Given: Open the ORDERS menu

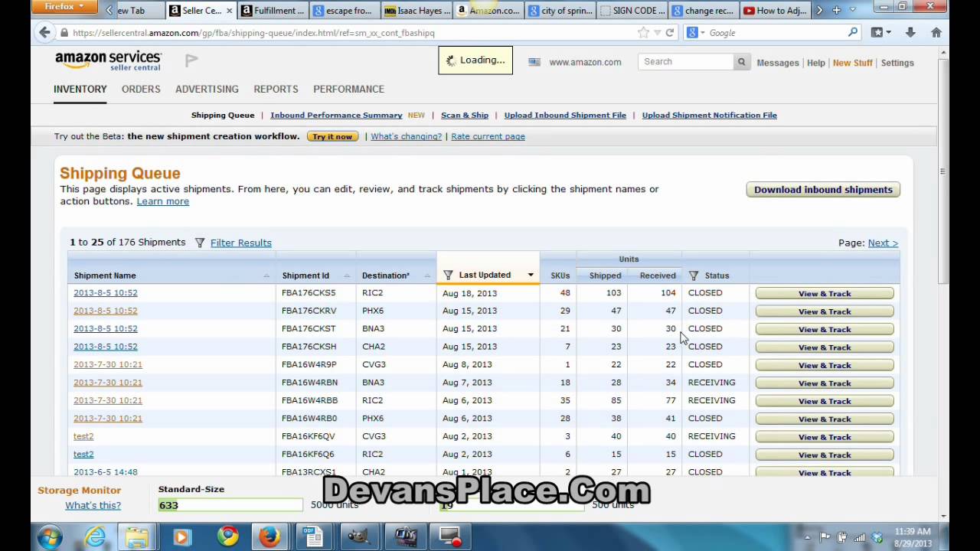Looking at the screenshot, I should 141,89.
